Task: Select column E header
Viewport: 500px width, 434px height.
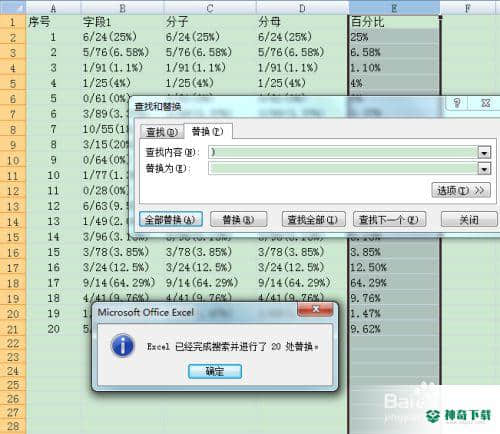Action: [x=394, y=8]
